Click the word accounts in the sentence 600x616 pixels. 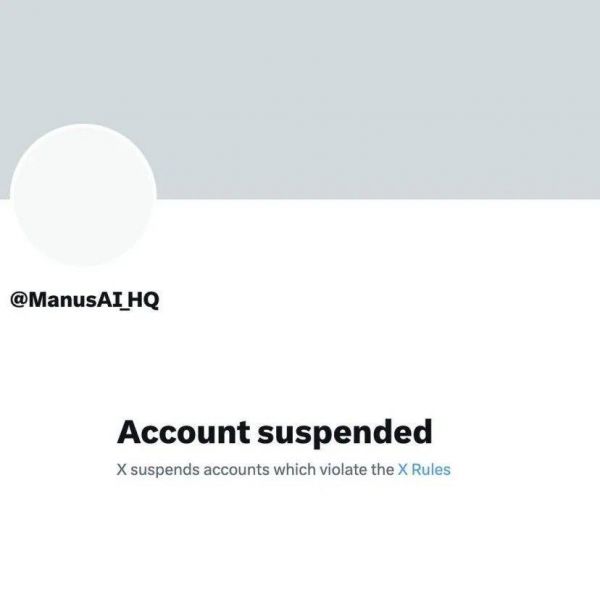[x=237, y=470]
